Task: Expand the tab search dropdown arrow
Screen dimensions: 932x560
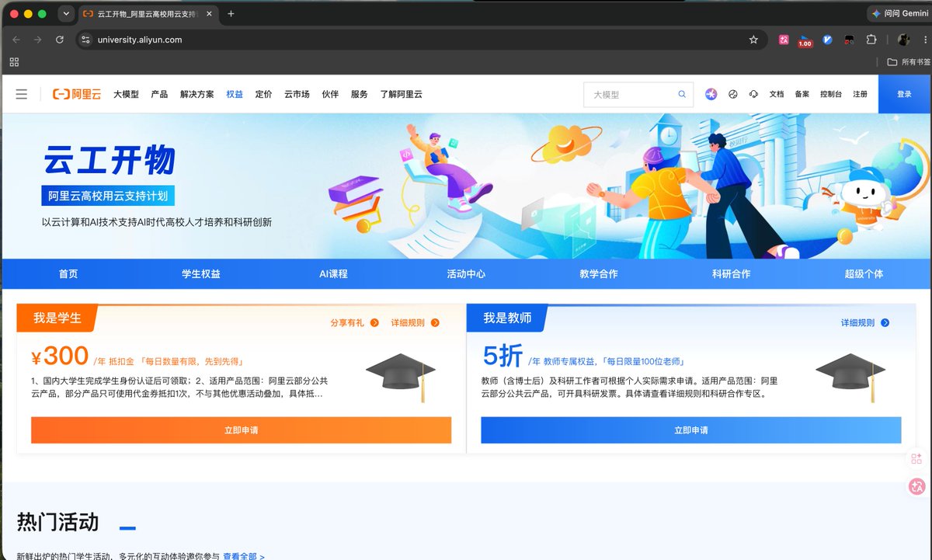Action: pos(66,14)
